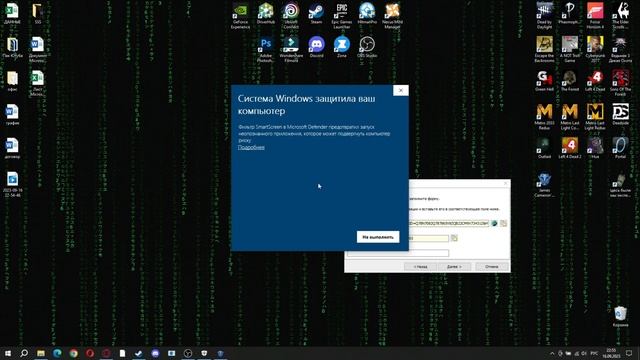Select Portal desktop icon

click(x=620, y=147)
